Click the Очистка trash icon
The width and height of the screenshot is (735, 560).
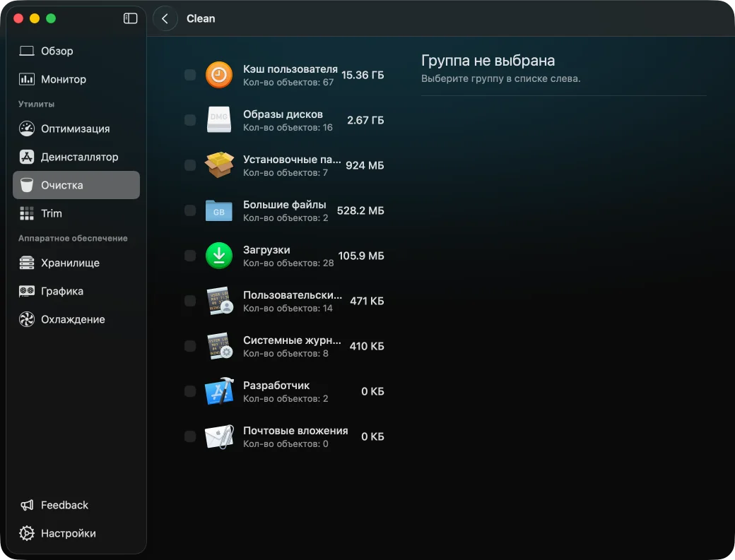(27, 185)
